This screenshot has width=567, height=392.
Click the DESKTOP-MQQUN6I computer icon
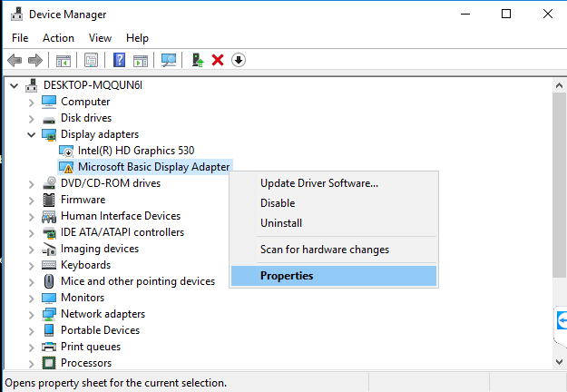tap(32, 85)
